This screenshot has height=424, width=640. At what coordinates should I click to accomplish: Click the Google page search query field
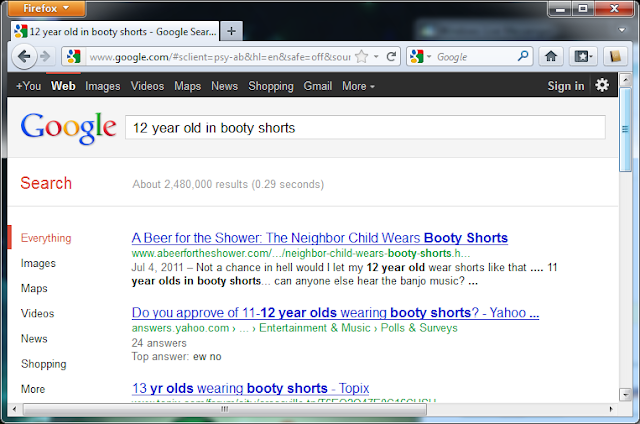(365, 127)
